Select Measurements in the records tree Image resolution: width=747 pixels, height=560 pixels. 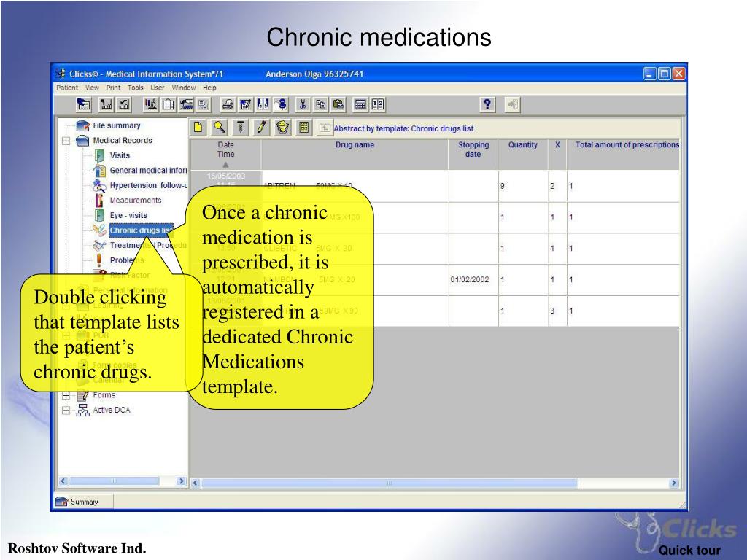tap(135, 201)
